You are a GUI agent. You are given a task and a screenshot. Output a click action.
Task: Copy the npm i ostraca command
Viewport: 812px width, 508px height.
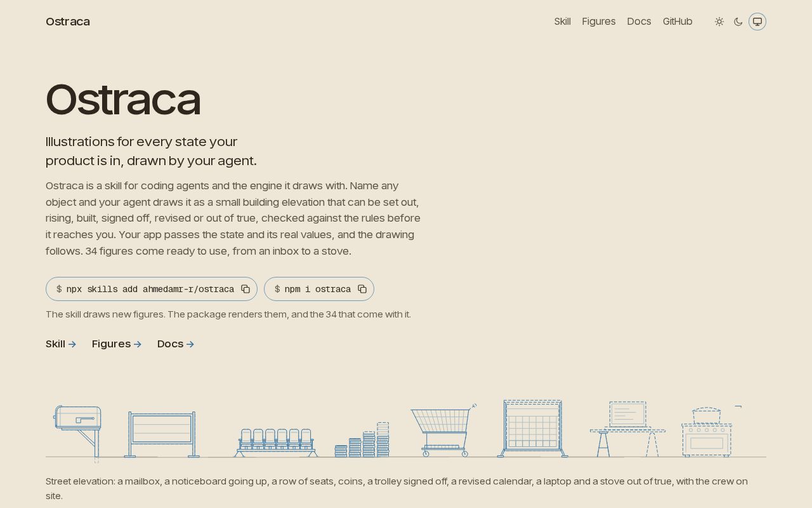click(362, 289)
